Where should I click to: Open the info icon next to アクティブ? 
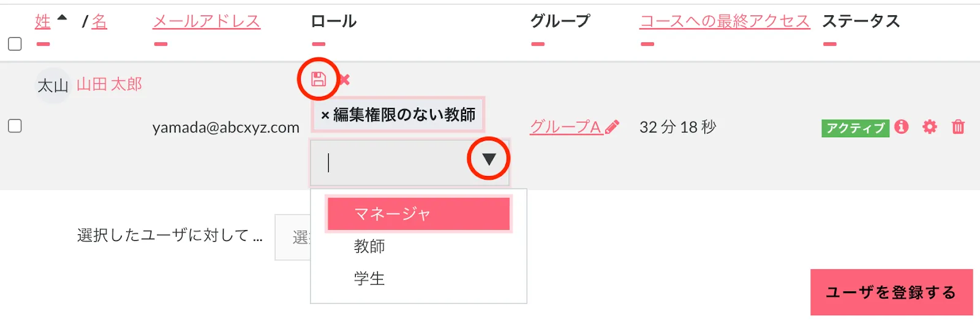[901, 127]
